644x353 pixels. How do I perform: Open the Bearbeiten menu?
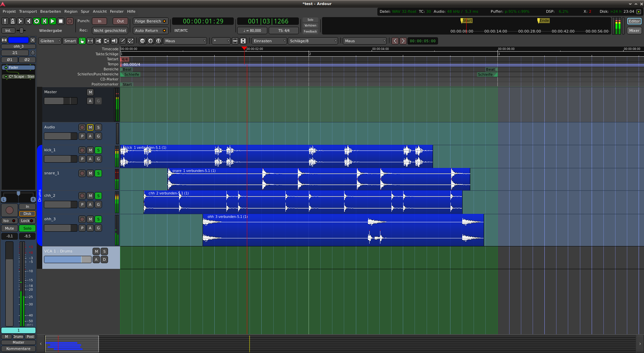51,11
